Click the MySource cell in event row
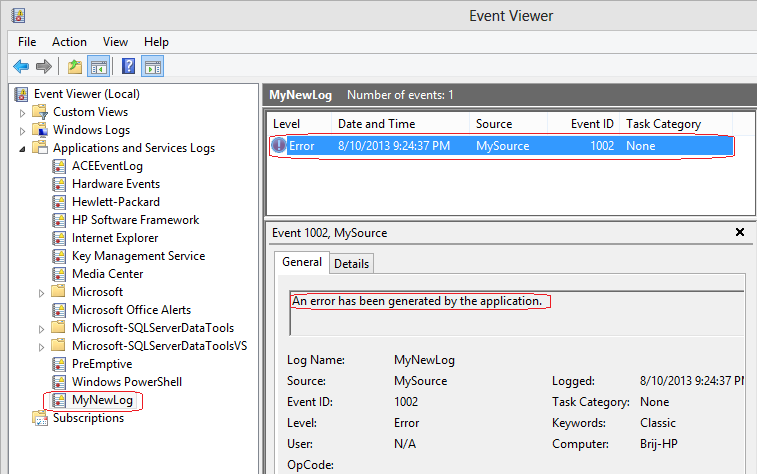 point(503,146)
